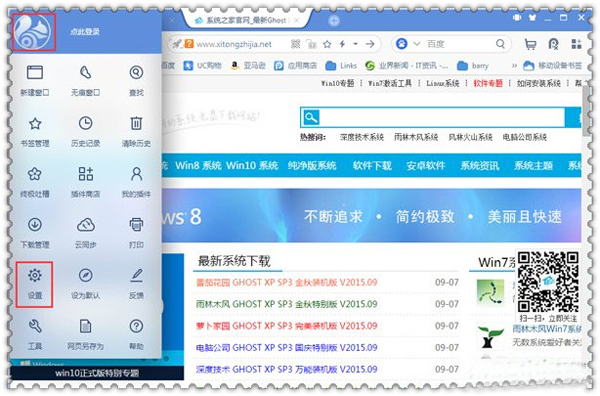Open download manager (下载管理)
The width and height of the screenshot is (600, 396).
(x=35, y=233)
